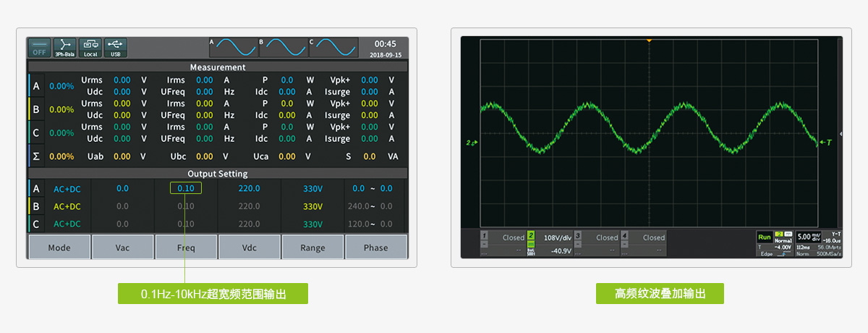The image size is (868, 333).
Task: Open the Mode setting tab
Action: (x=59, y=247)
